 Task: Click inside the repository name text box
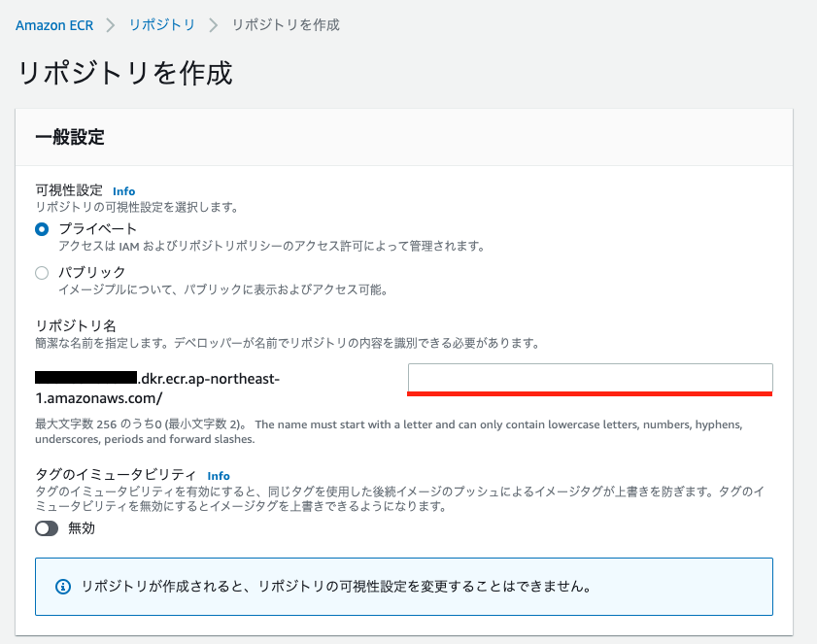590,378
